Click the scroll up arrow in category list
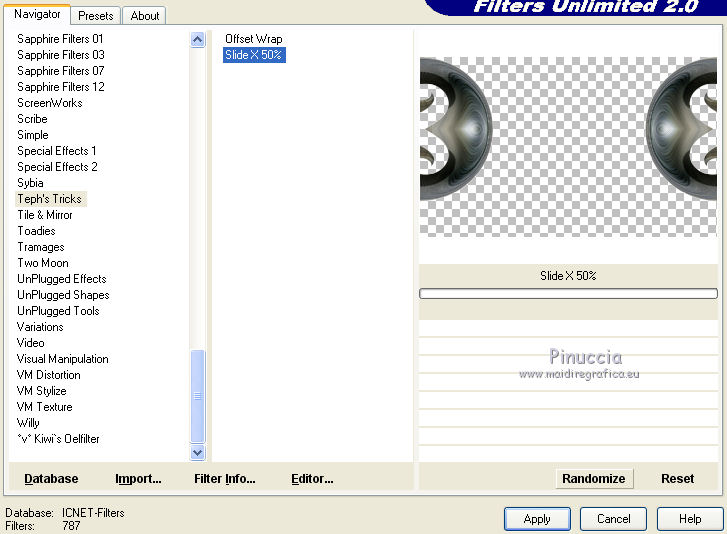The height and width of the screenshot is (534, 727). pos(198,40)
